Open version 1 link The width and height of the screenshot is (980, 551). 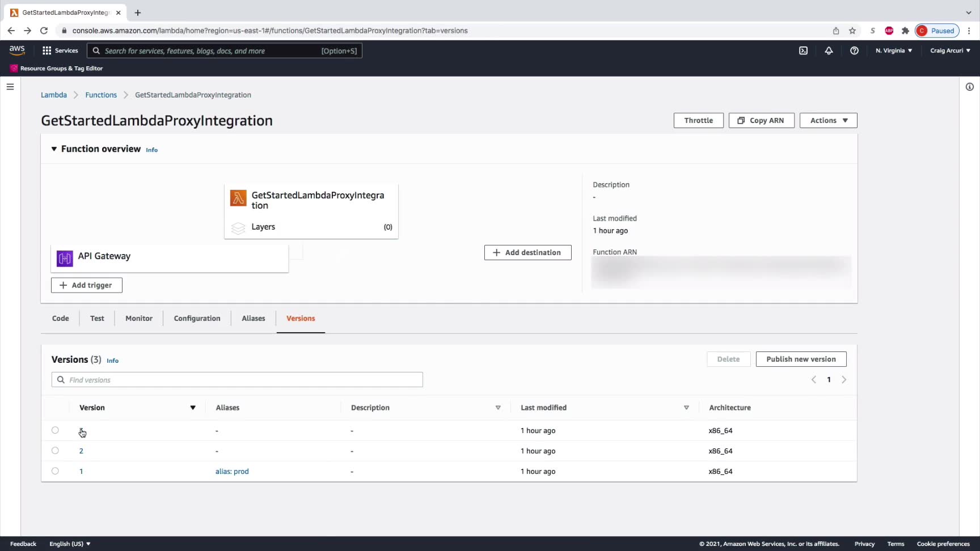click(81, 471)
